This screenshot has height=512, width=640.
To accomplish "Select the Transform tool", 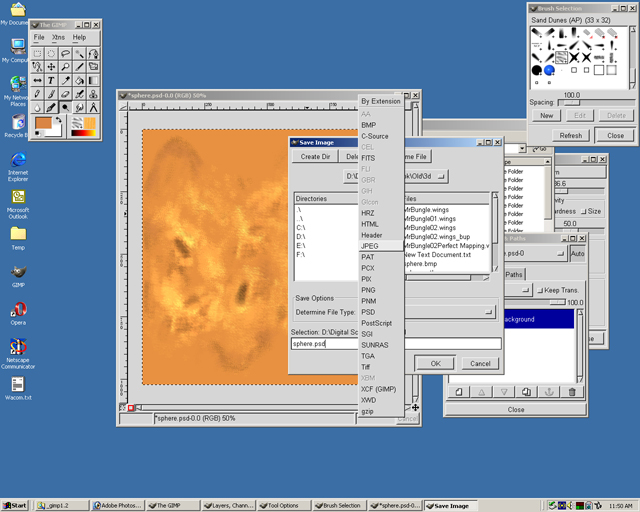I will [93, 67].
